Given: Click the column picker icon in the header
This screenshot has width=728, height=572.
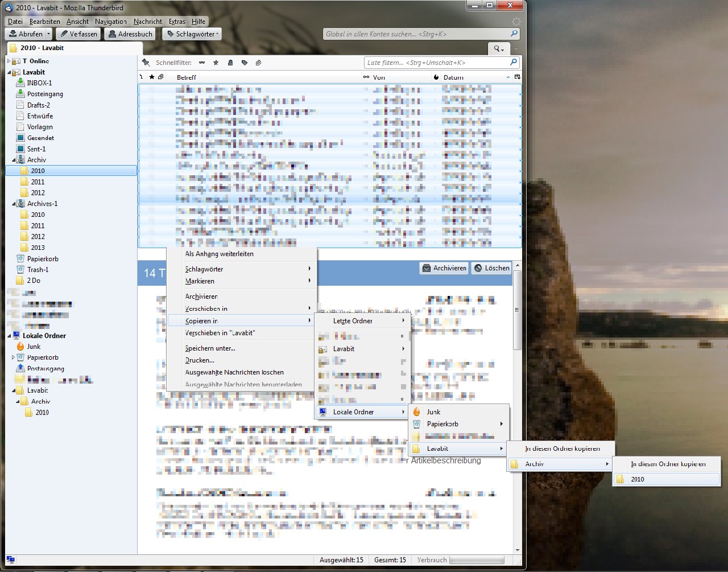Looking at the screenshot, I should (517, 77).
